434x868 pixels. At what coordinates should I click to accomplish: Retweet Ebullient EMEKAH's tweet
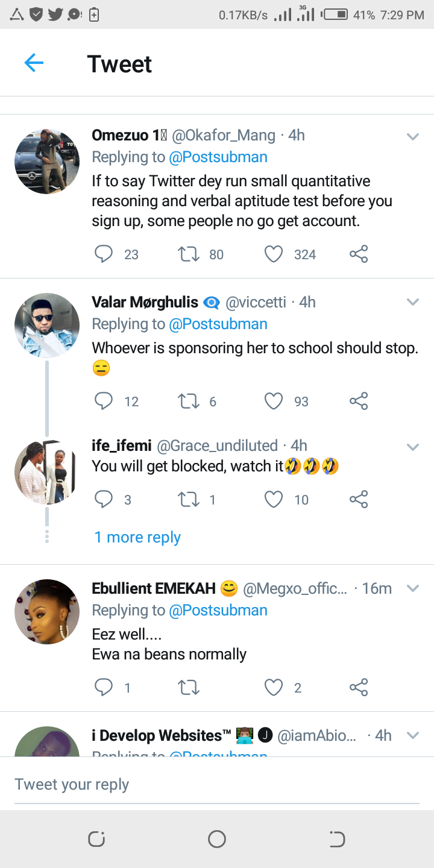pyautogui.click(x=189, y=687)
